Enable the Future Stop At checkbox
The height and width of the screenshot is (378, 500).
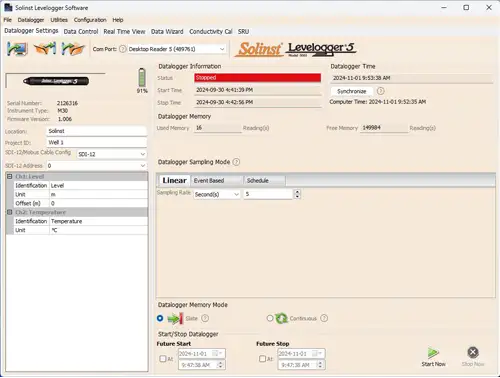[x=262, y=359]
